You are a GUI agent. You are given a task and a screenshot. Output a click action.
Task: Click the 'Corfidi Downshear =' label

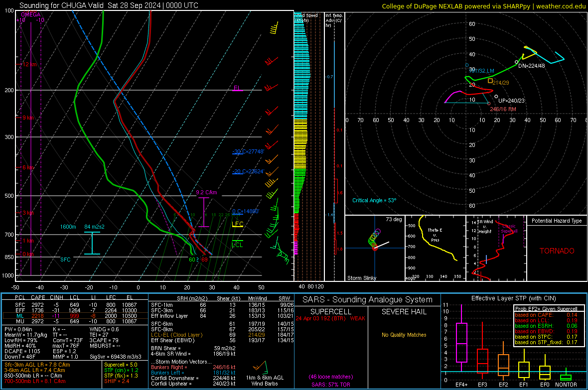[174, 378]
